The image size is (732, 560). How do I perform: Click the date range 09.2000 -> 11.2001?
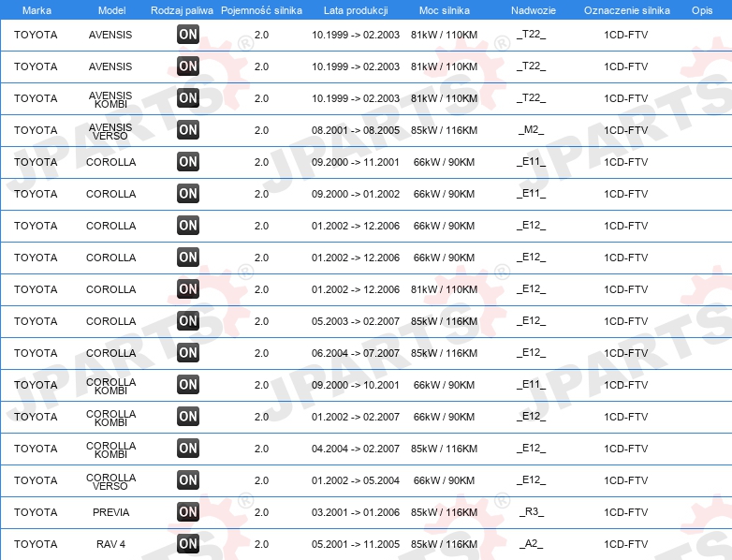point(356,162)
